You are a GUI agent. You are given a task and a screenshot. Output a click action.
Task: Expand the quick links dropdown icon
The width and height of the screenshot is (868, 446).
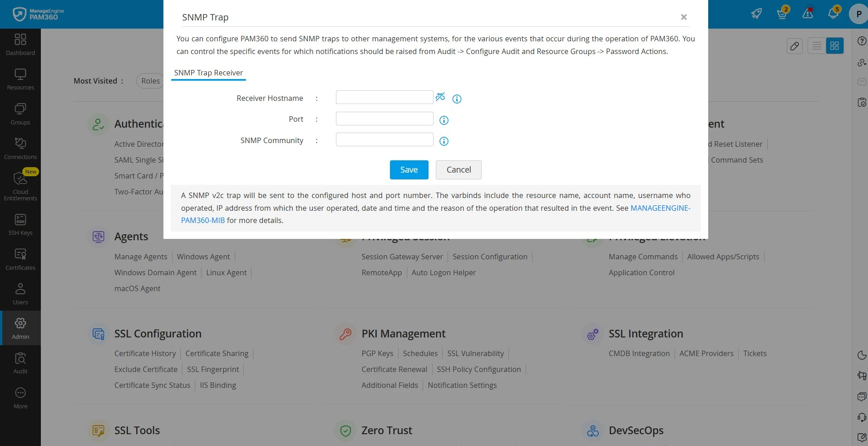[x=862, y=63]
